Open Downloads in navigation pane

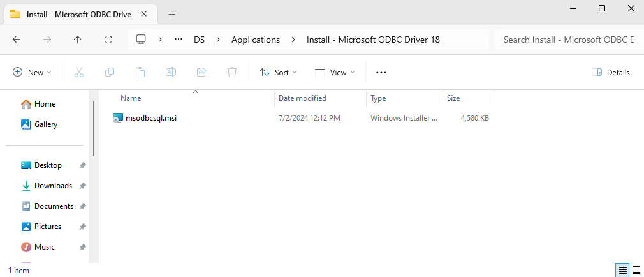click(47, 186)
